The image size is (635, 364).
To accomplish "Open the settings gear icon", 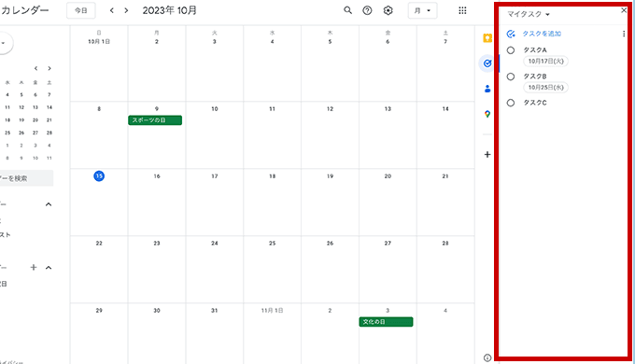I will pos(388,10).
